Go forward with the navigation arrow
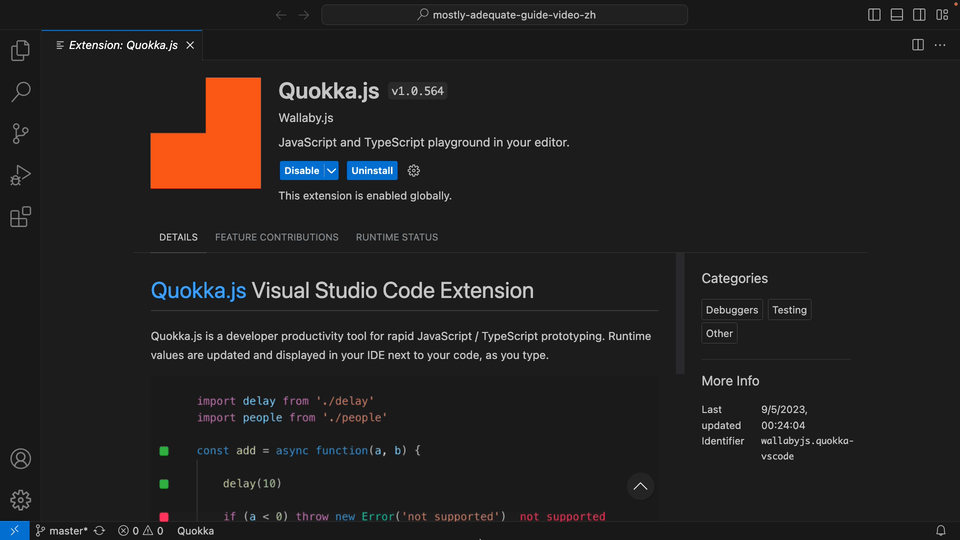The width and height of the screenshot is (960, 540). (304, 15)
